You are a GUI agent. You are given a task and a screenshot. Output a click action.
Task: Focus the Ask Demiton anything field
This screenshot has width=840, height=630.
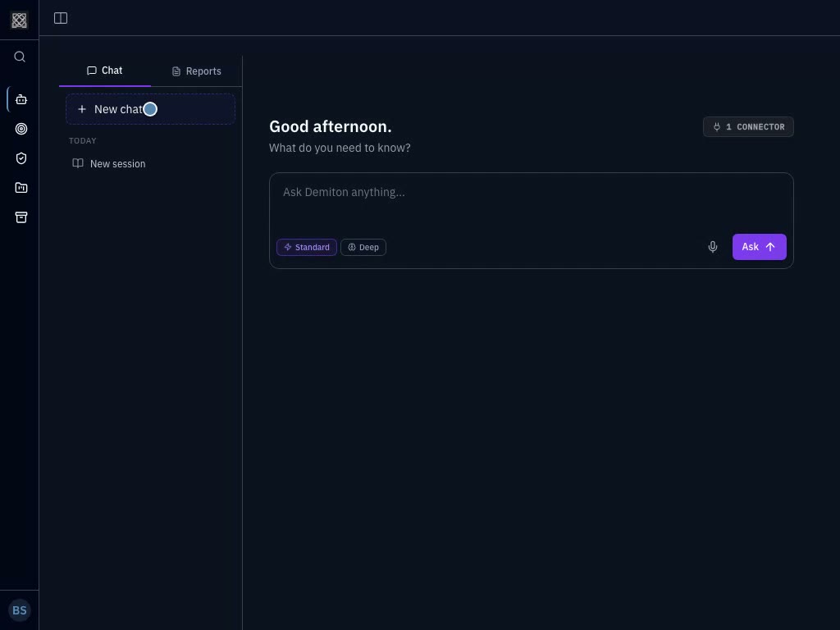pyautogui.click(x=531, y=201)
